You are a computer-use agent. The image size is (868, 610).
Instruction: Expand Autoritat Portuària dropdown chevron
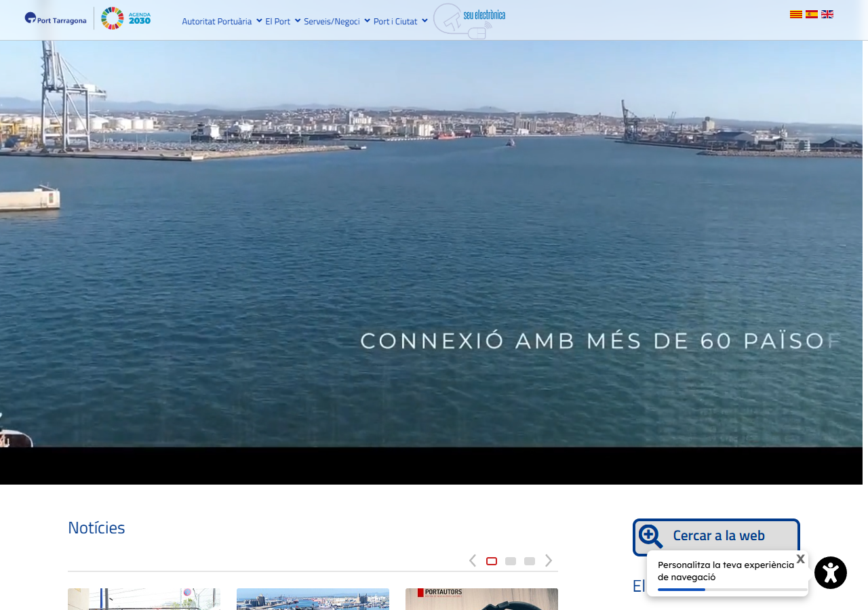point(259,21)
